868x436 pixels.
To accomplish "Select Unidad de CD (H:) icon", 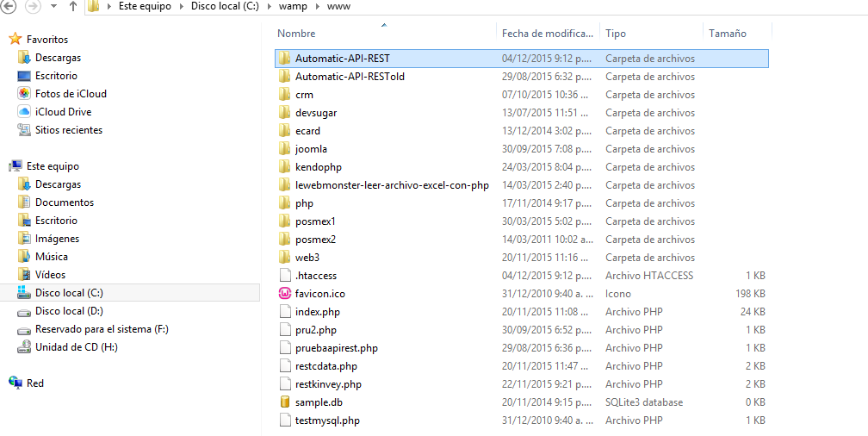I will point(24,347).
